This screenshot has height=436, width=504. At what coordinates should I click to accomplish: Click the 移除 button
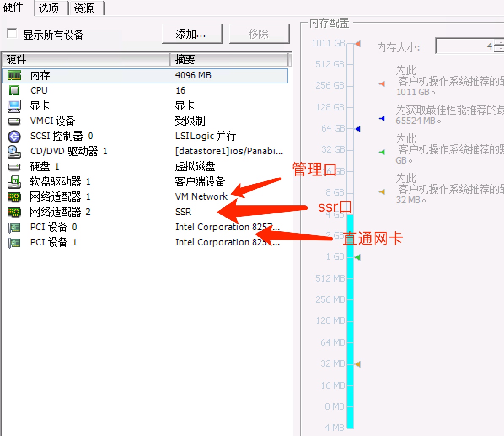(x=259, y=33)
